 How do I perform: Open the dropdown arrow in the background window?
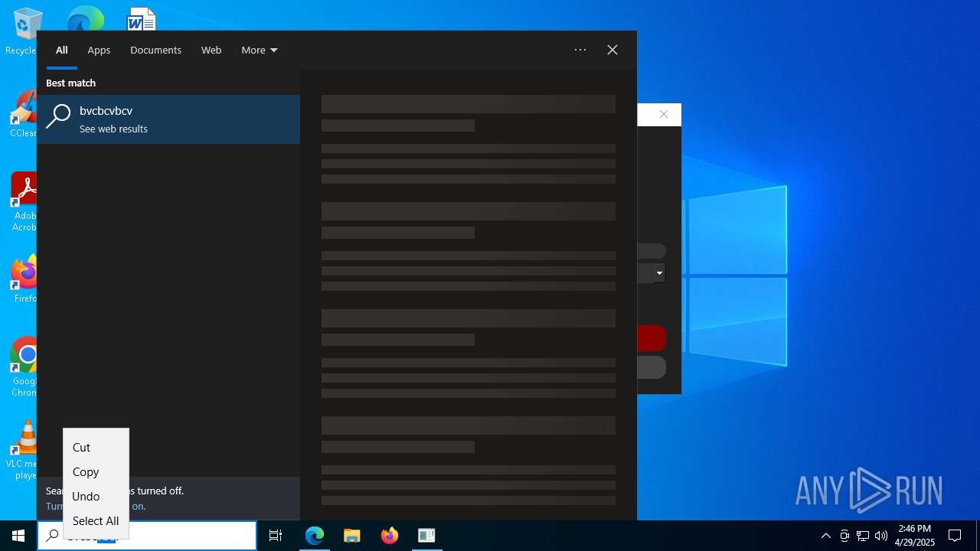(659, 273)
